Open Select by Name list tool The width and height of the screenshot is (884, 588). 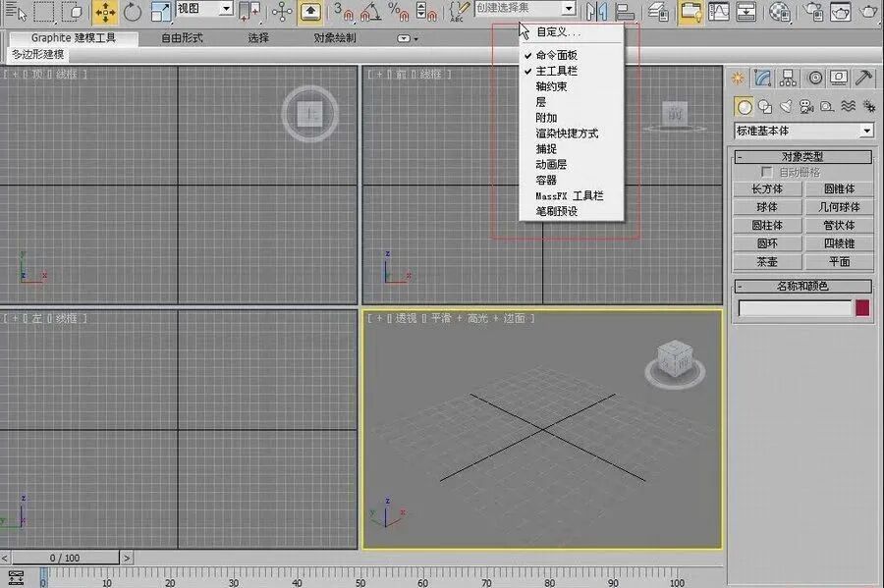(x=16, y=12)
